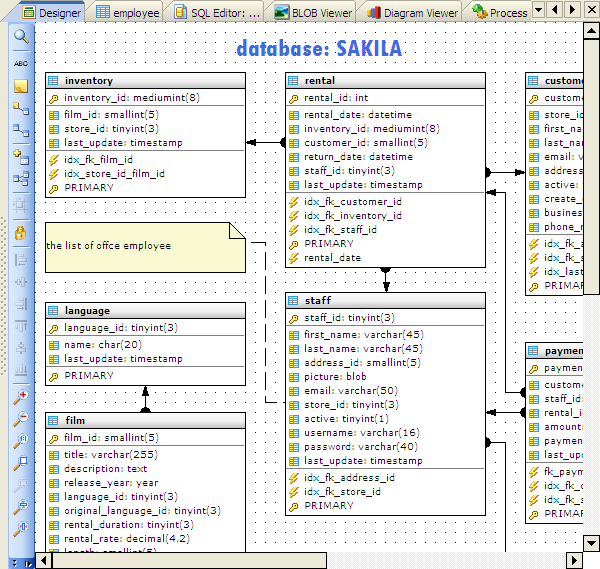Click horizontal scrollbar left arrow
600x569 pixels.
tap(43, 561)
